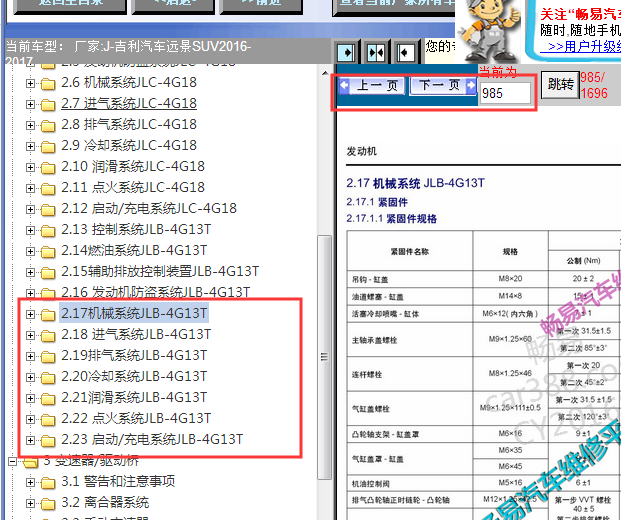621x520 pixels.
Task: Click folder icon of 2.12 启动/充电系统JLC-4G18
Action: pyautogui.click(x=48, y=210)
